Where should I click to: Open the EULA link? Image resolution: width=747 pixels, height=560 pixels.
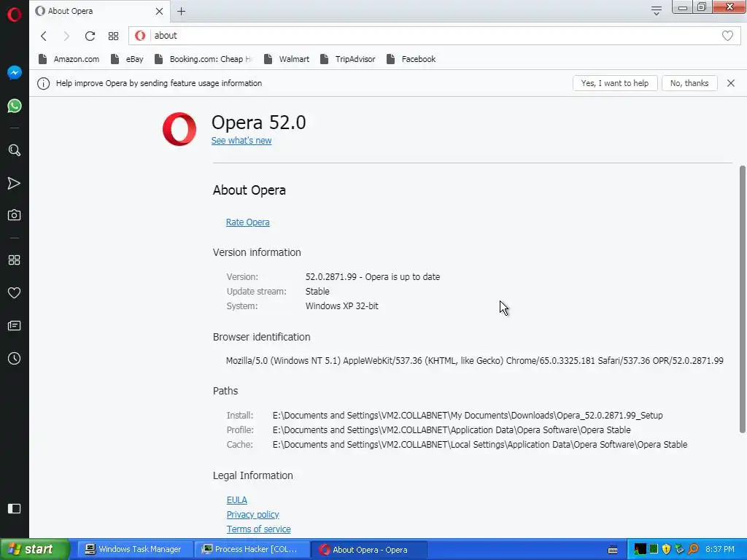click(x=237, y=500)
